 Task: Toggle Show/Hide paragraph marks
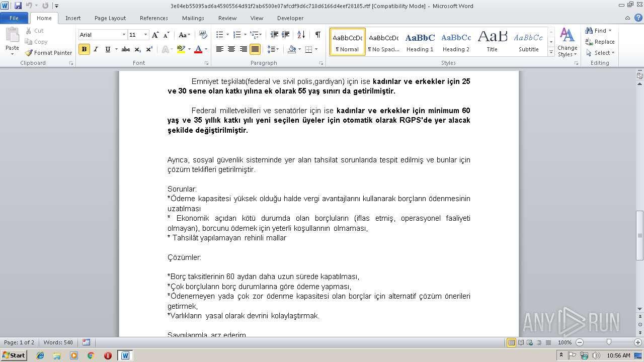(x=317, y=35)
